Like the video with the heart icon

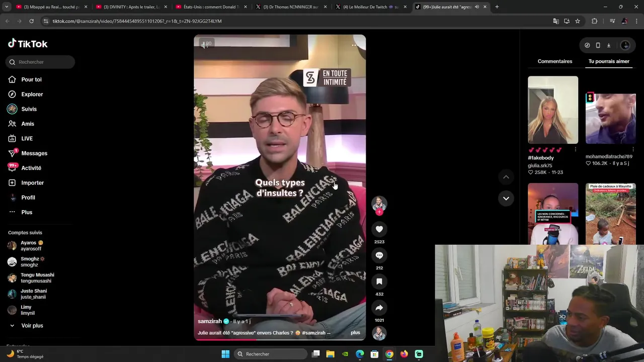379,229
